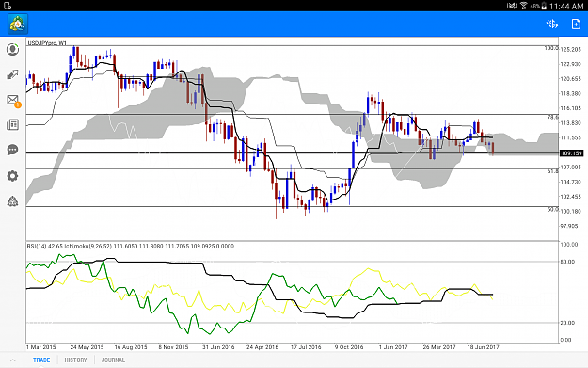588x368 pixels.
Task: Tap the 9 Oct 2016 date label
Action: 349,347
